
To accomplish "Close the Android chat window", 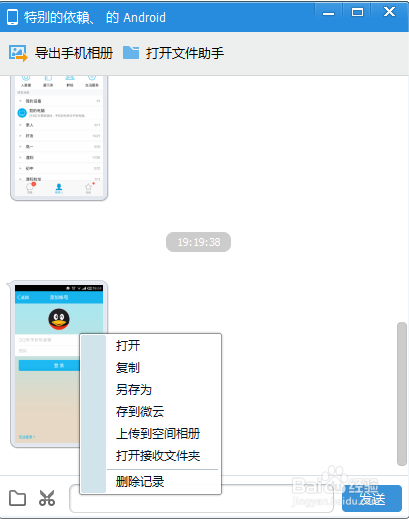I will pos(389,13).
